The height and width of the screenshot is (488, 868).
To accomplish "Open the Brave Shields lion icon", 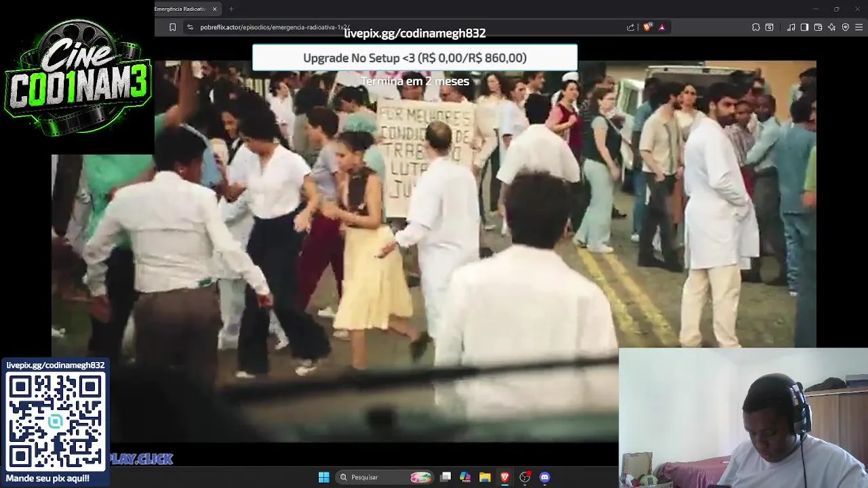I will [x=648, y=27].
